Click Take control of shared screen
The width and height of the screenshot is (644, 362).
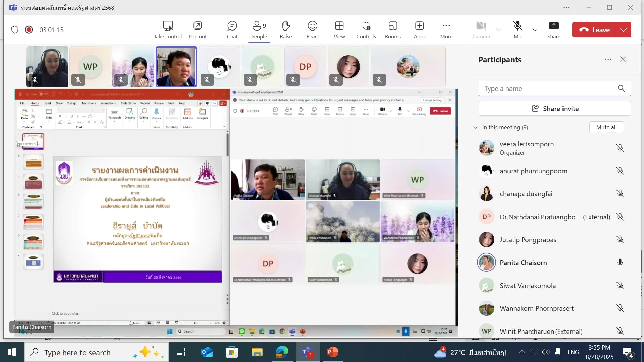[x=168, y=29]
